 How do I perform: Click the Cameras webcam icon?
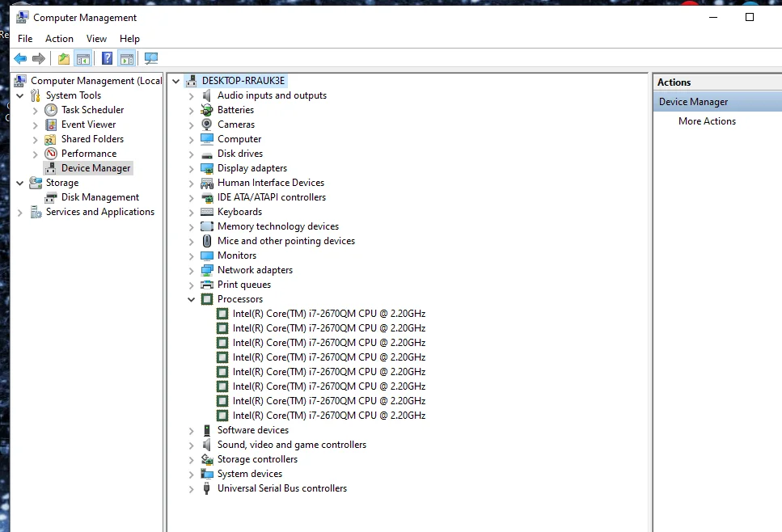click(206, 125)
